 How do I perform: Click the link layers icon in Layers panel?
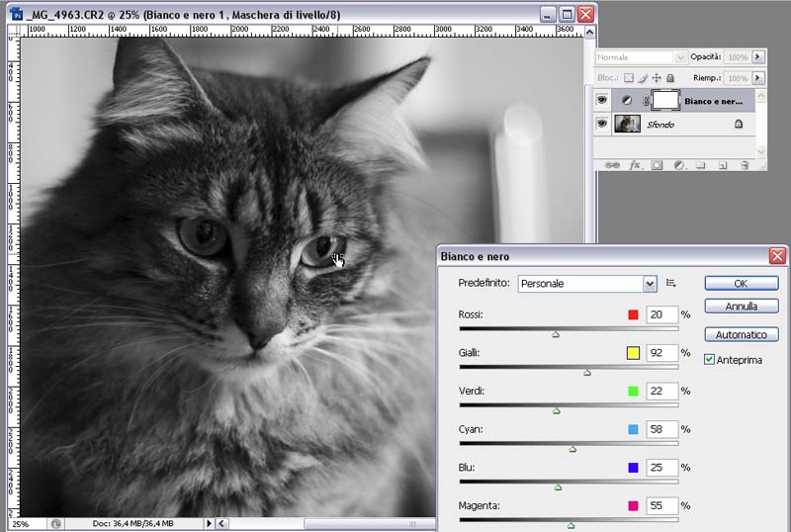(x=612, y=165)
